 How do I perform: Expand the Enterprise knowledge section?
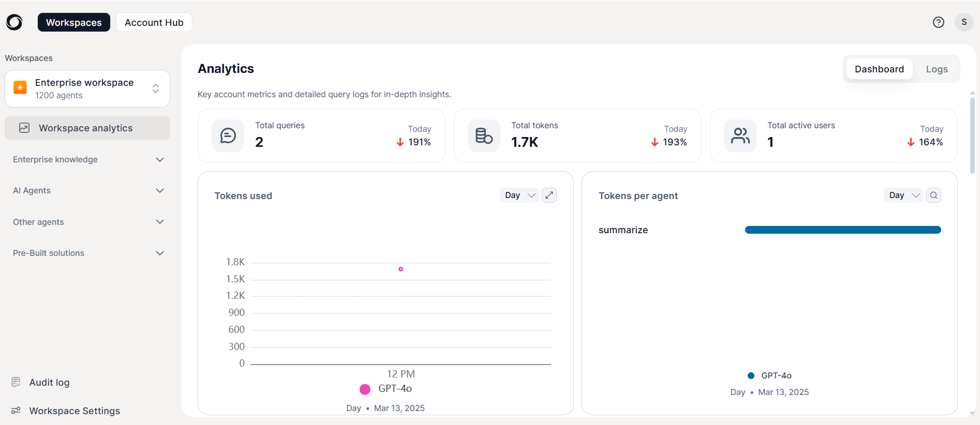tap(88, 160)
